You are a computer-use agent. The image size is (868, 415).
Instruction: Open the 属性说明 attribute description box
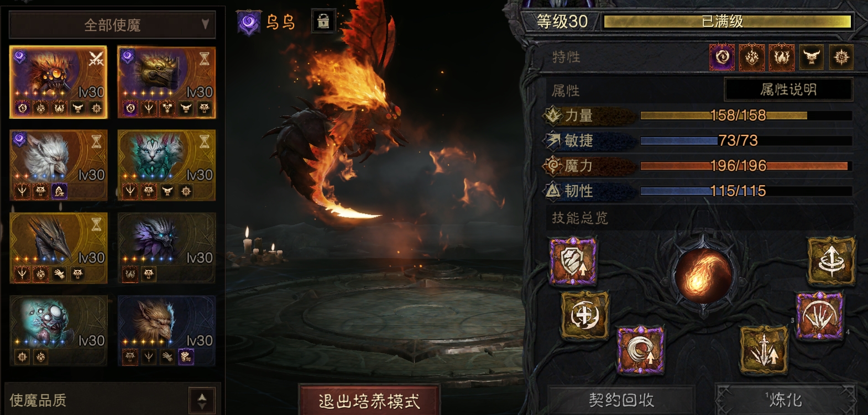[x=788, y=90]
